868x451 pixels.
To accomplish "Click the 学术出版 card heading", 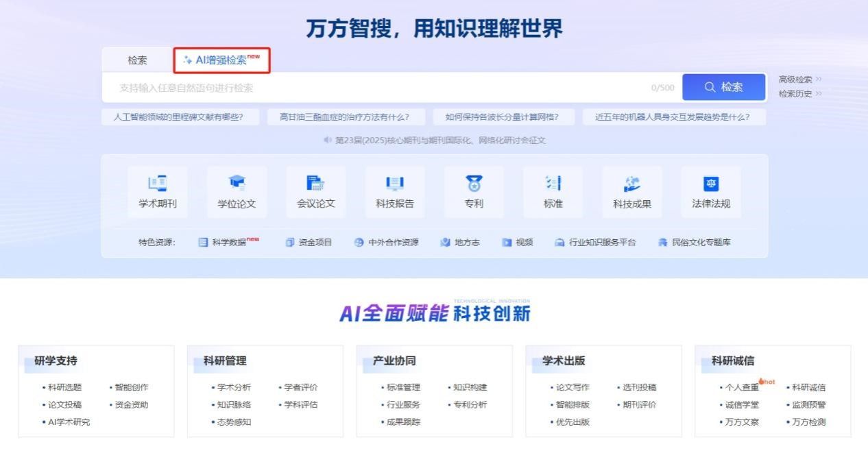I will pos(564,361).
